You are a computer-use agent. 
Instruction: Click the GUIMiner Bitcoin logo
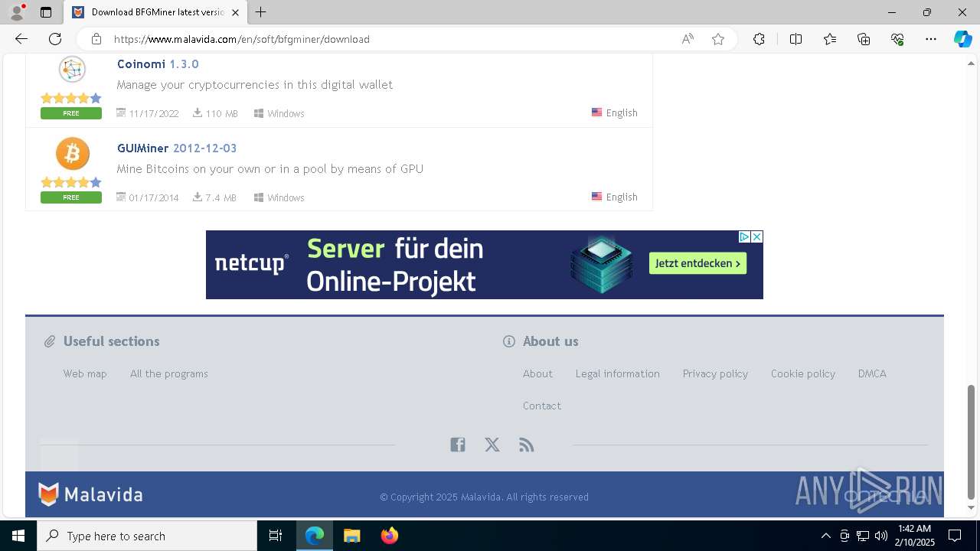[73, 154]
